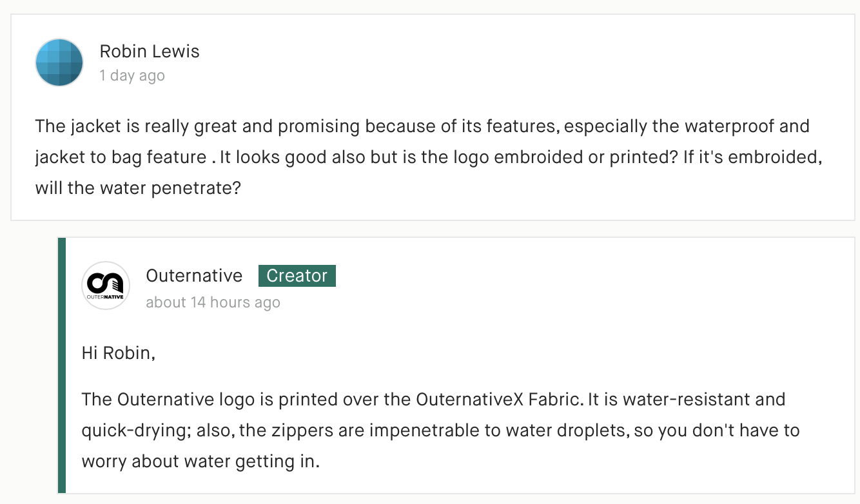Visit the Outernative creator name link
Image resolution: width=860 pixels, height=504 pixels.
[194, 276]
